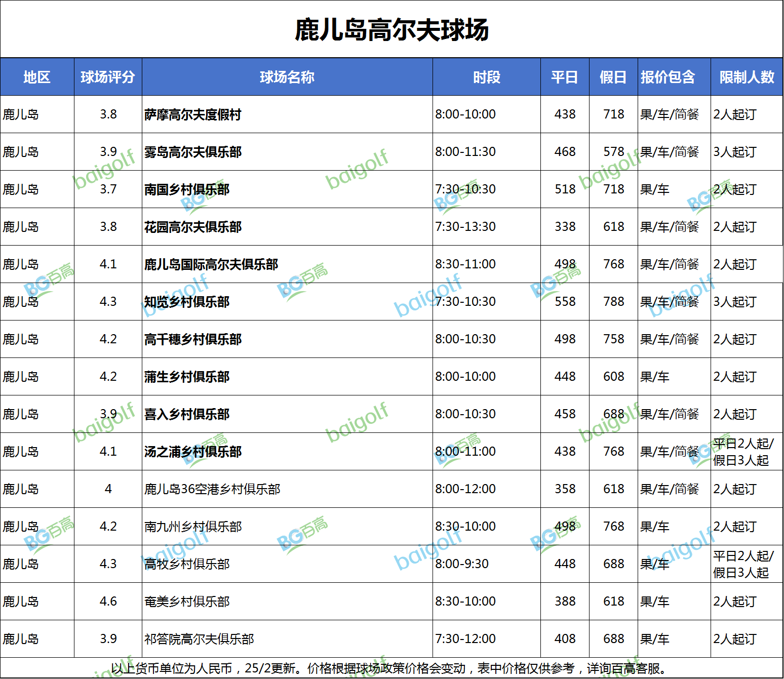This screenshot has width=784, height=679.
Task: Click the 地区 column header
Action: pyautogui.click(x=37, y=77)
